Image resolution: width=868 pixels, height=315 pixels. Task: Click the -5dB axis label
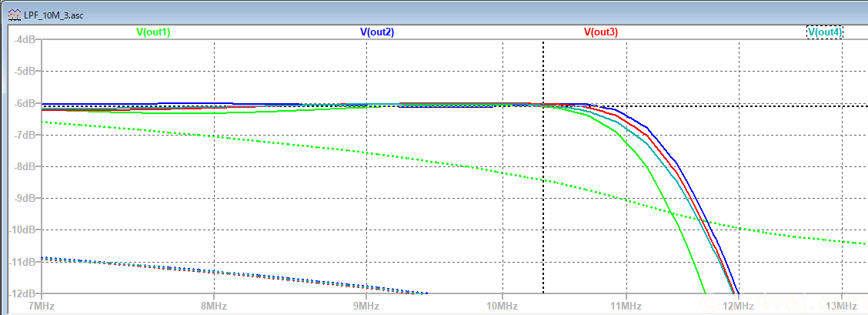[26, 71]
